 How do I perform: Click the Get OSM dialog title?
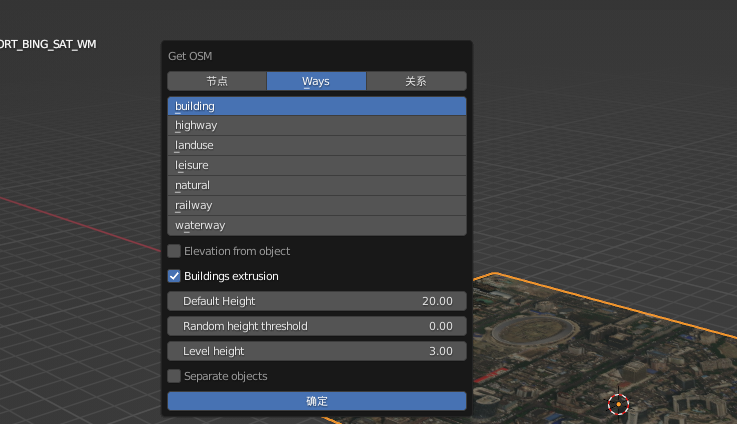(190, 56)
